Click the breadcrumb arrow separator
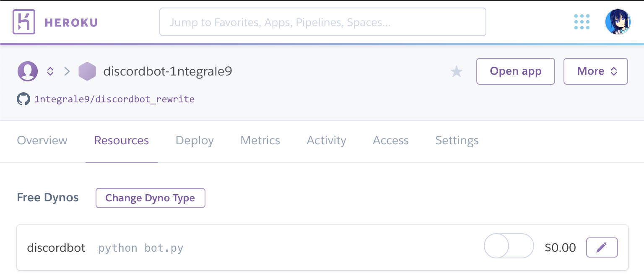644x276 pixels. pos(67,71)
